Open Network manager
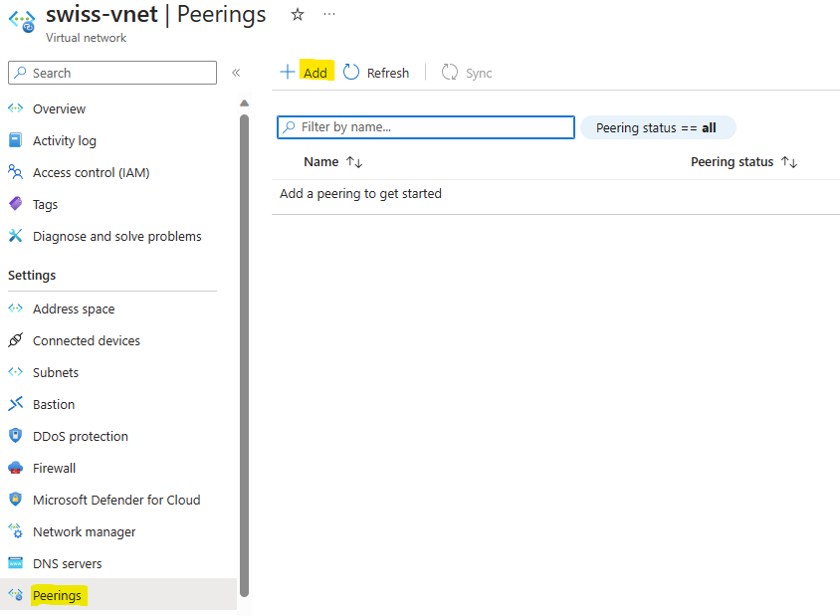This screenshot has width=840, height=616. point(85,531)
